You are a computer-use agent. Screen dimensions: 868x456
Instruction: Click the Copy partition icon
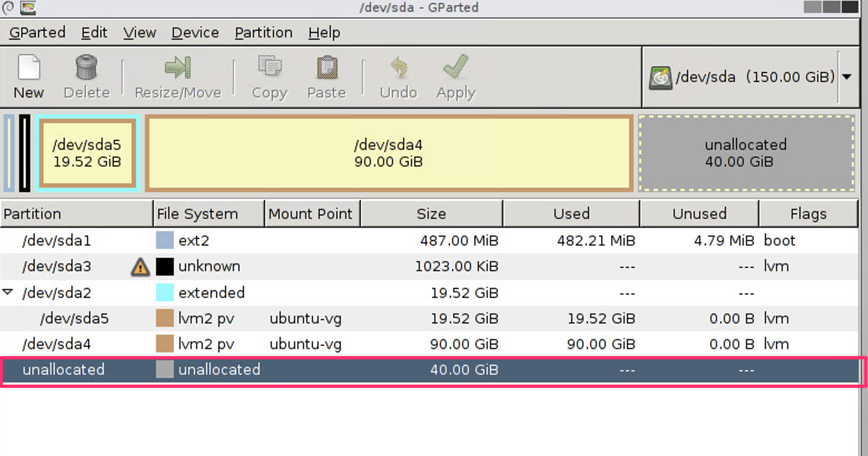tap(269, 75)
